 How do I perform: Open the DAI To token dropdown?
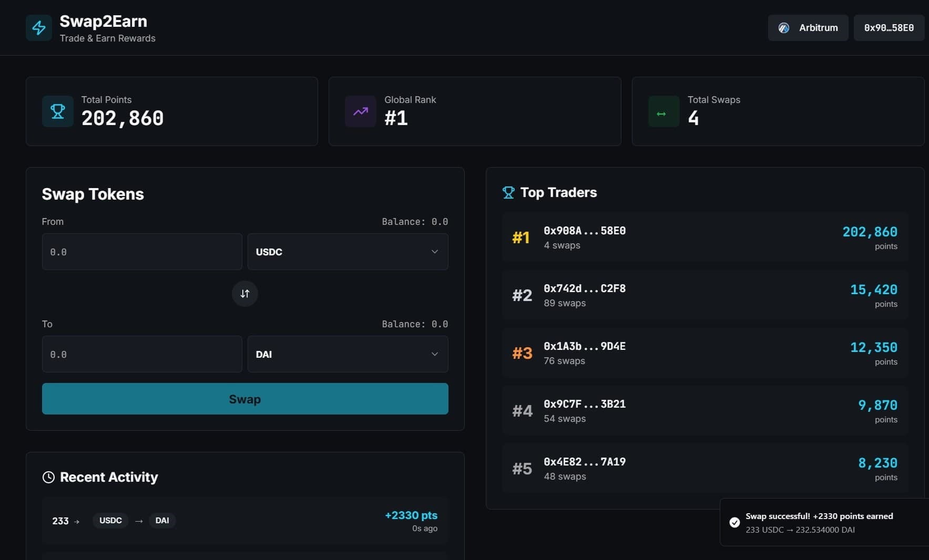348,355
